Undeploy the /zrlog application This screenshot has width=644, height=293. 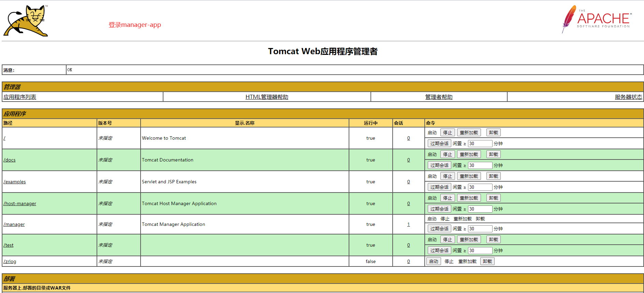[487, 261]
